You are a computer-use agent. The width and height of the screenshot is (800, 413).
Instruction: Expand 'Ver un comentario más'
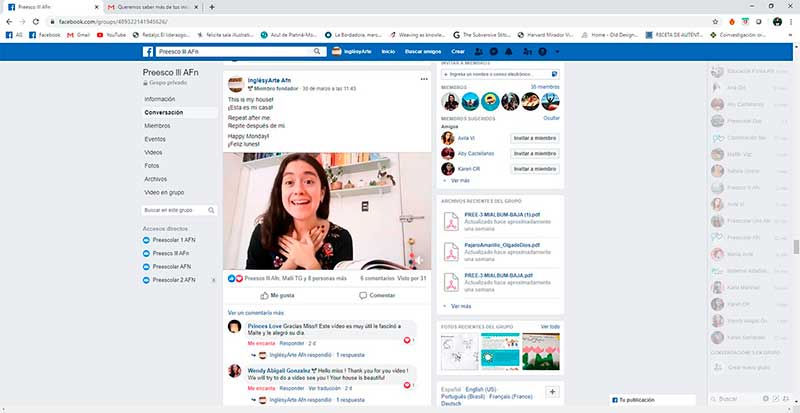[256, 312]
